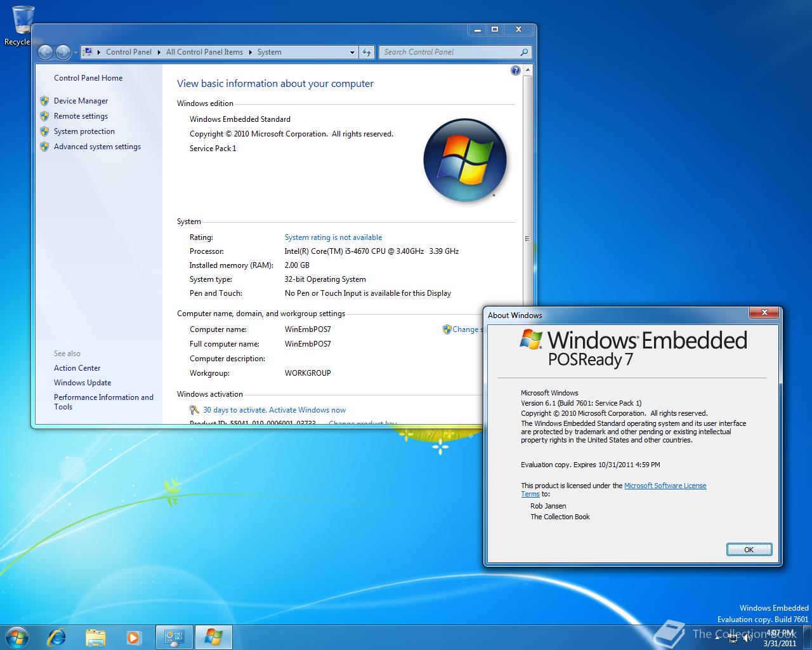Open Advanced system settings
The height and width of the screenshot is (650, 812).
pyautogui.click(x=97, y=147)
